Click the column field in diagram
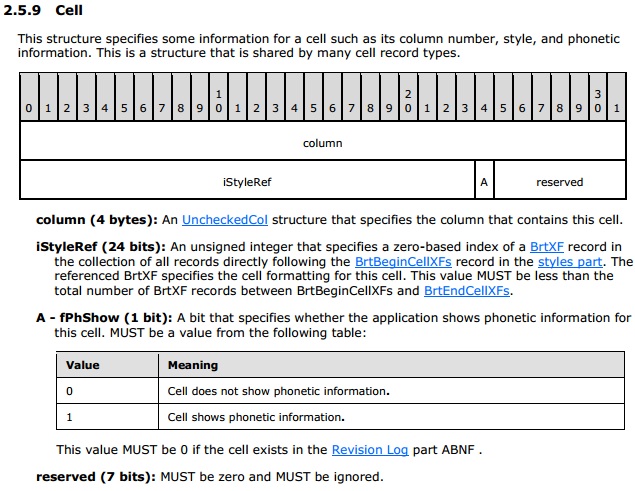This screenshot has height=491, width=635. coord(323,141)
